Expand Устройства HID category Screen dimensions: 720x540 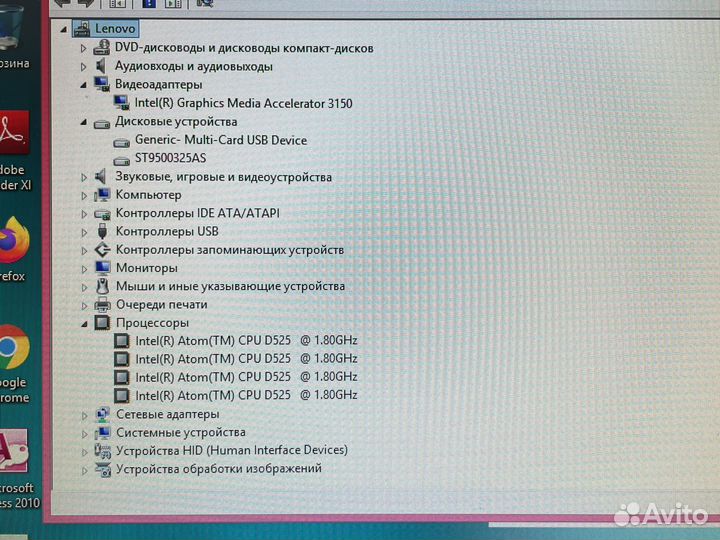point(84,452)
